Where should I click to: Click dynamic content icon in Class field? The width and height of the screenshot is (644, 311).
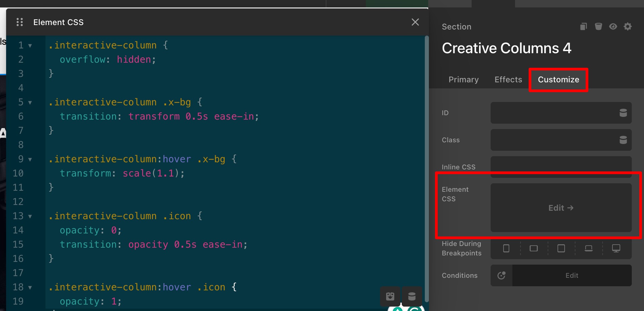[x=623, y=140]
